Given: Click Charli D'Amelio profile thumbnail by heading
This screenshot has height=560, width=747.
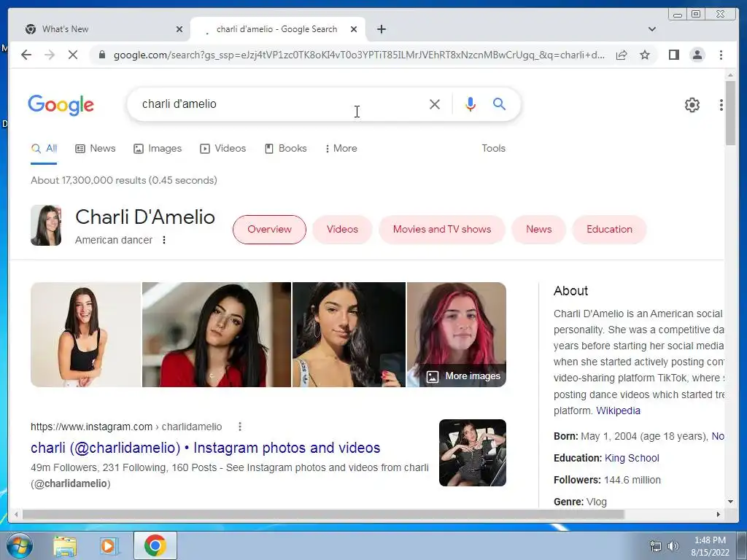Looking at the screenshot, I should [x=46, y=225].
